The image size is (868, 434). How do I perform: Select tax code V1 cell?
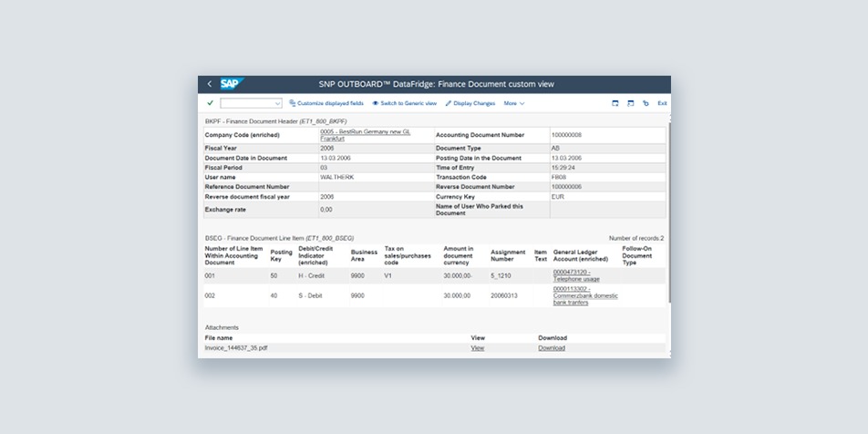point(387,275)
